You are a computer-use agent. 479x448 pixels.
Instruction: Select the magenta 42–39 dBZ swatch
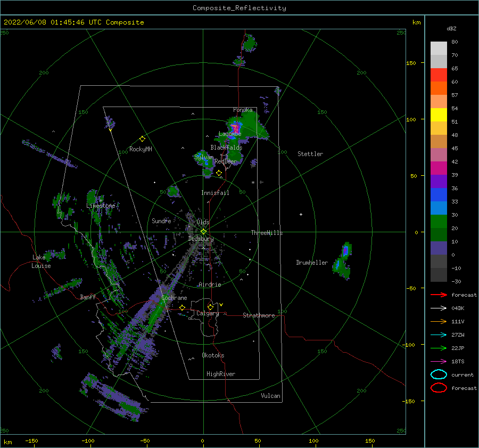pyautogui.click(x=439, y=168)
